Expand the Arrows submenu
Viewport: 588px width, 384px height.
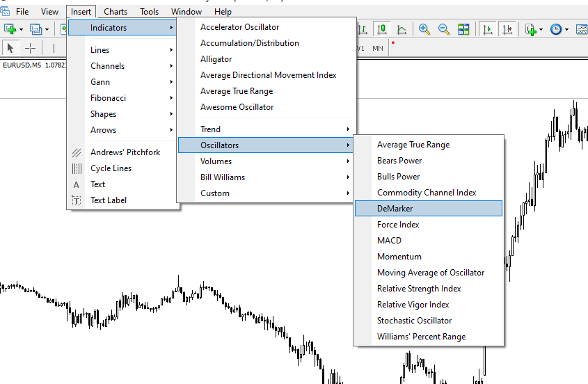tap(122, 130)
